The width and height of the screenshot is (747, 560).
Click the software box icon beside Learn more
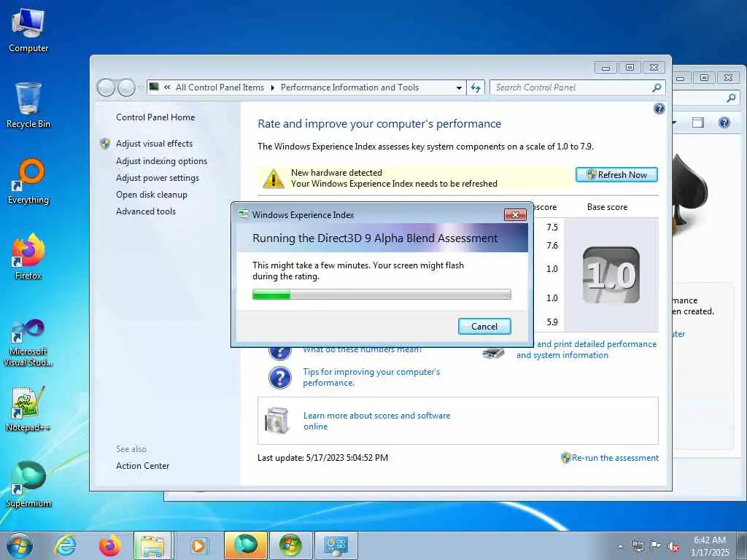tap(277, 421)
